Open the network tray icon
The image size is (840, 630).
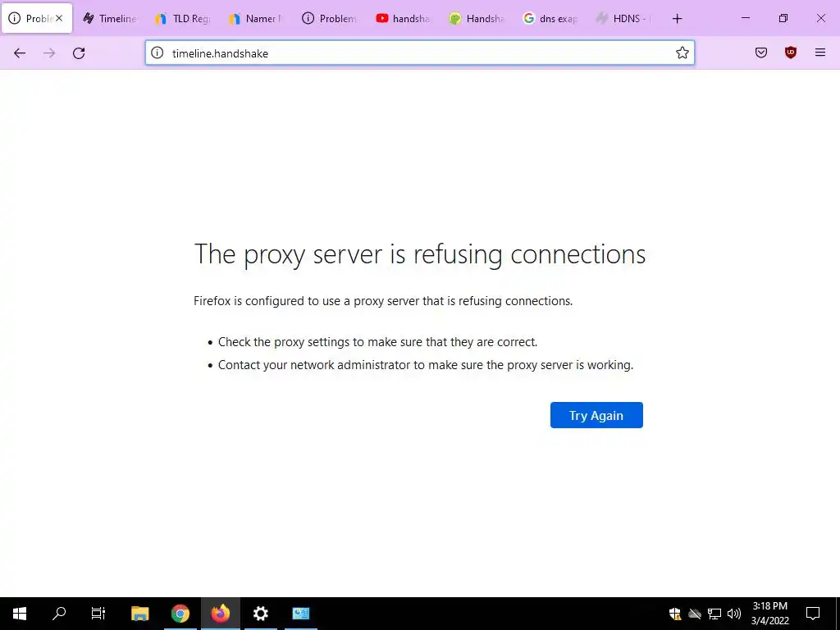tap(714, 614)
